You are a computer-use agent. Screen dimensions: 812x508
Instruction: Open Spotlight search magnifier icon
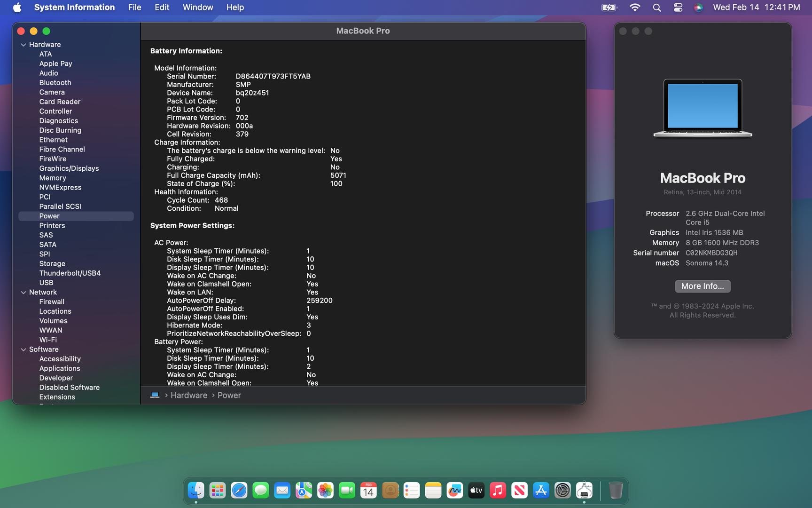tap(657, 8)
